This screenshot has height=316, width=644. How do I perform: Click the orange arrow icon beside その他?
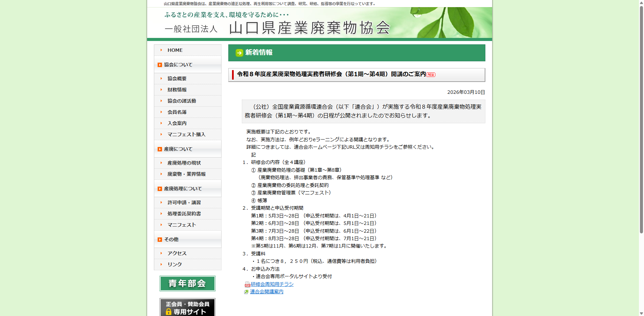click(x=160, y=239)
